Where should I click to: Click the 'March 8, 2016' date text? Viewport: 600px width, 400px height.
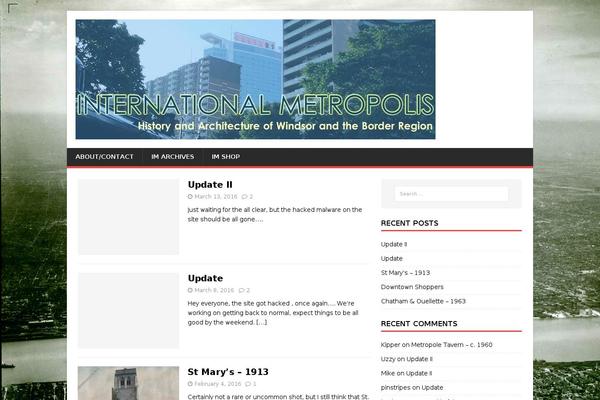click(x=214, y=290)
